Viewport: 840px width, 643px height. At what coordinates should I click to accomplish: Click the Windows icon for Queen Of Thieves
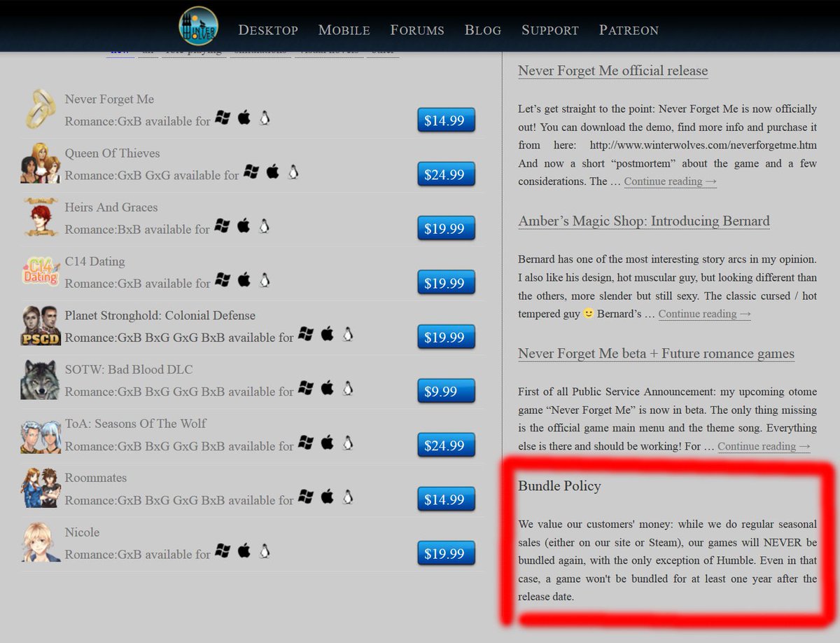click(x=251, y=172)
